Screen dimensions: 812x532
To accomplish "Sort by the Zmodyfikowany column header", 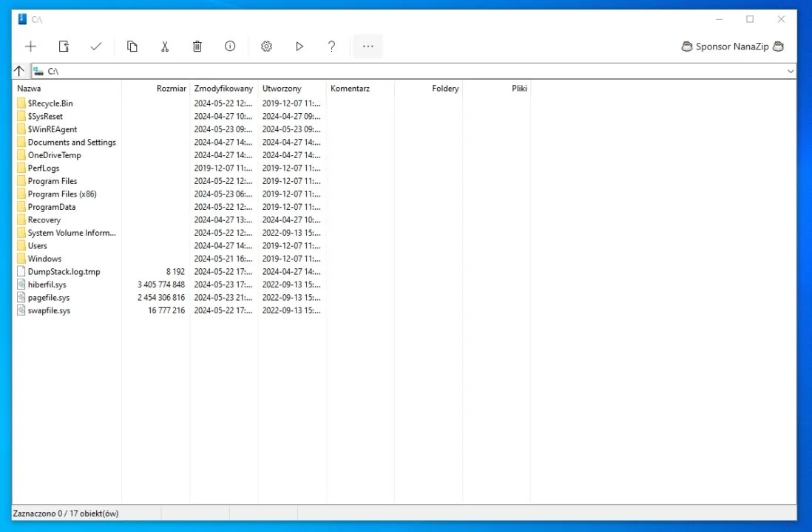I will point(223,89).
